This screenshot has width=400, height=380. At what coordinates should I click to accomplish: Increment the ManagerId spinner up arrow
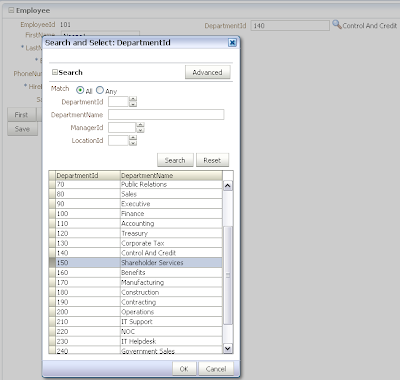[140, 125]
